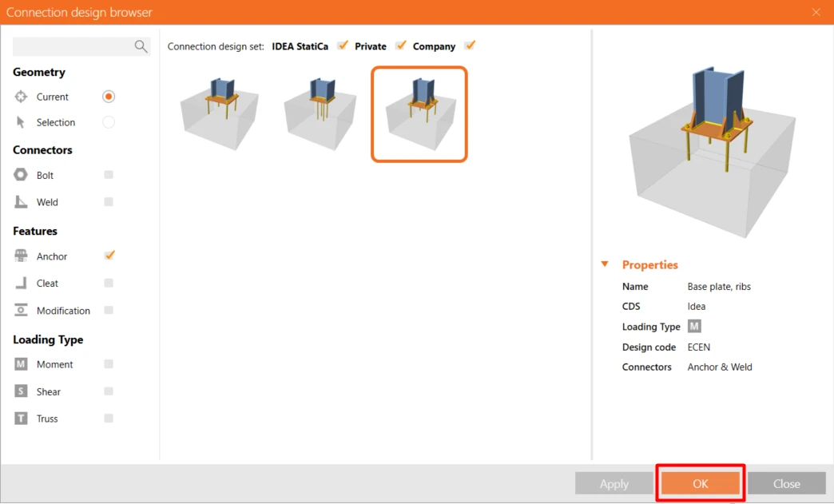Enable the Bolt connector checkbox
The image size is (834, 504).
tap(109, 175)
